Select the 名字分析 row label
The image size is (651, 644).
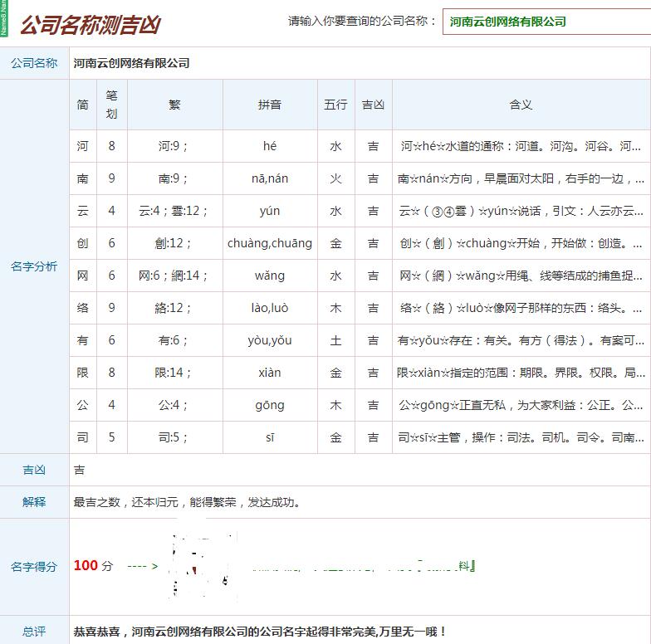(34, 266)
